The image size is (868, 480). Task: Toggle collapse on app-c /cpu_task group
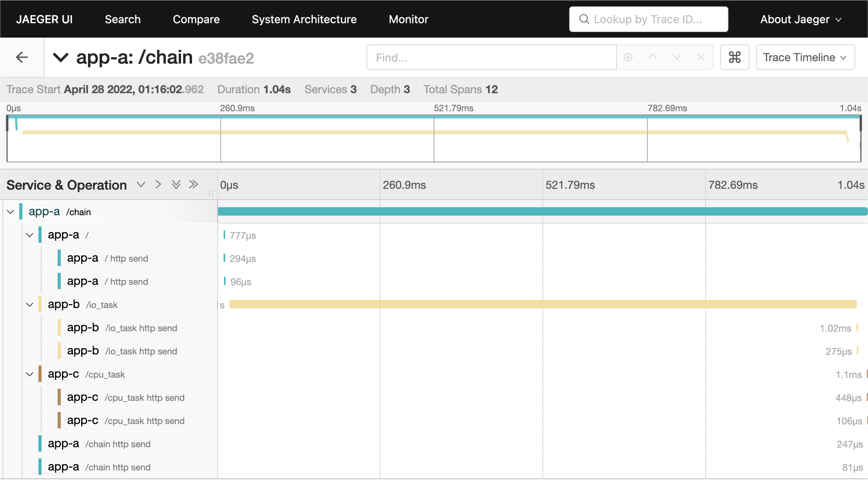30,374
